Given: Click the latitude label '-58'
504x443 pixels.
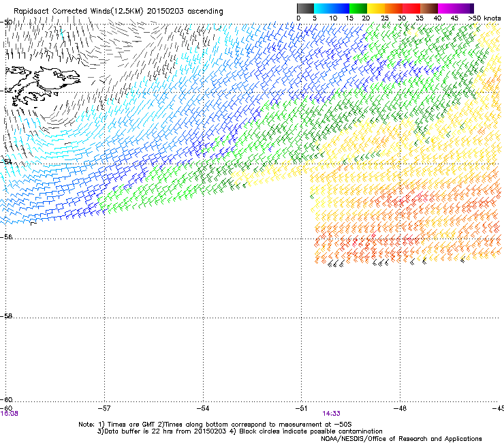Looking at the screenshot, I should click(6, 316).
